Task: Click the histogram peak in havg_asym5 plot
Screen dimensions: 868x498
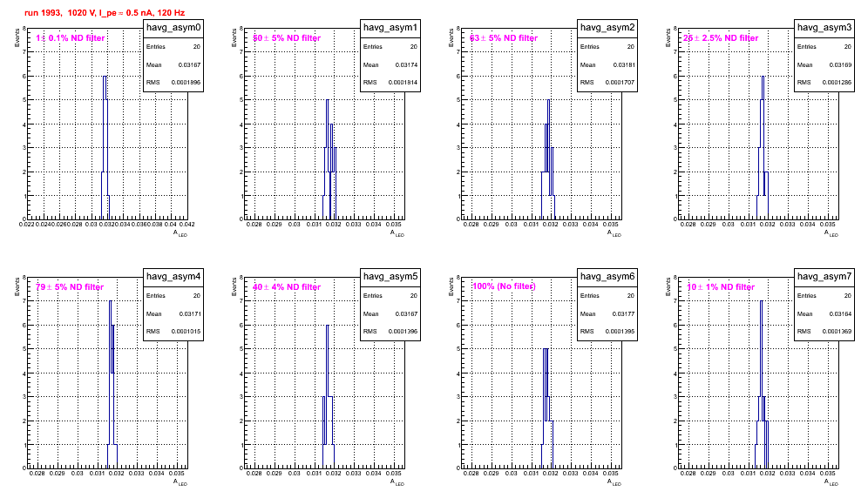Action: [328, 326]
